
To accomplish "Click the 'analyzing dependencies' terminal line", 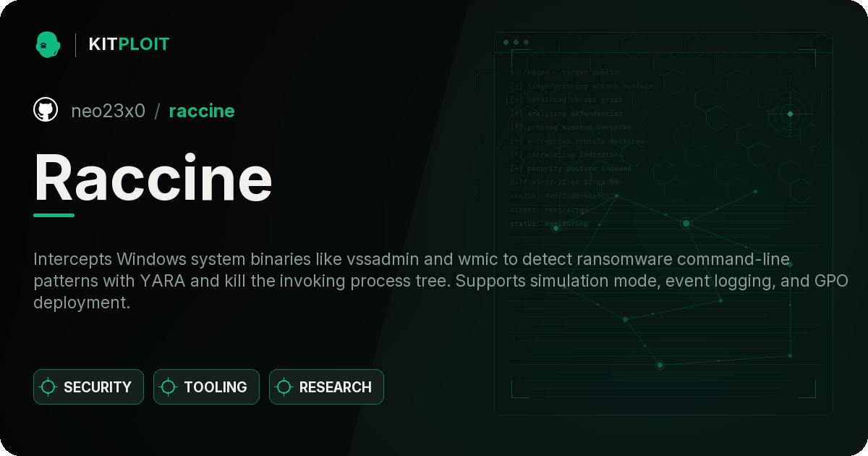I will click(566, 114).
